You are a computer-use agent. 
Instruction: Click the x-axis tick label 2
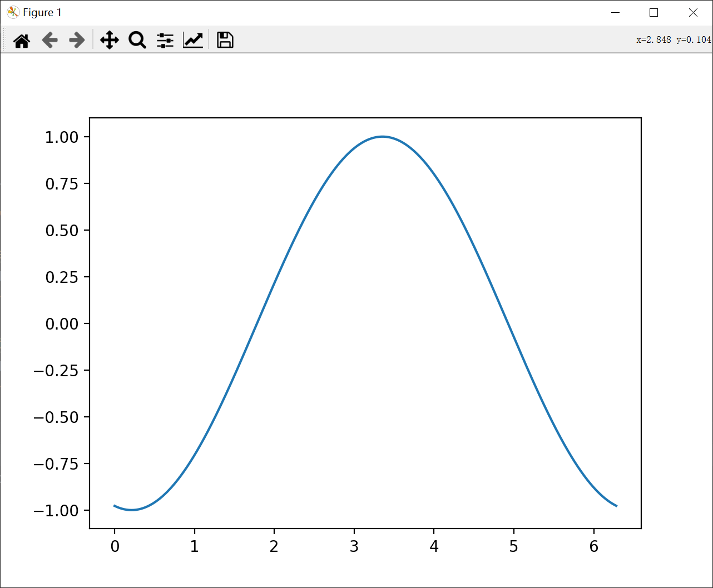274,547
